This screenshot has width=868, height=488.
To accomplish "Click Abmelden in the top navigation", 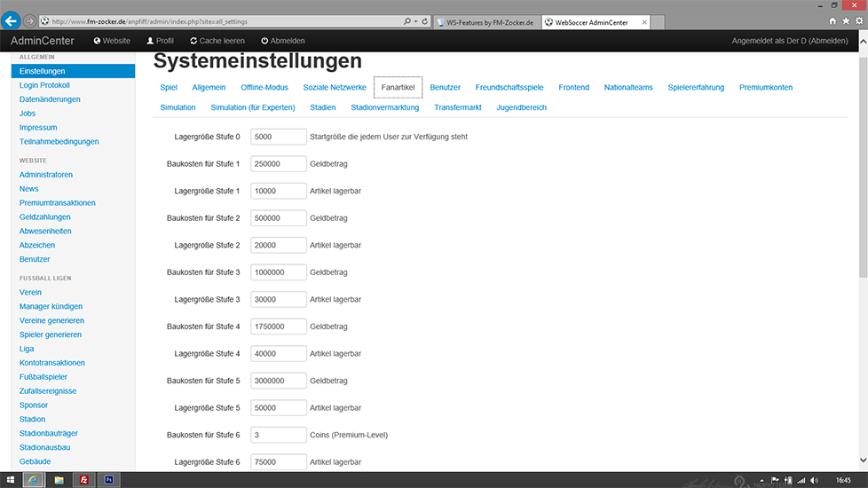I will coord(283,41).
